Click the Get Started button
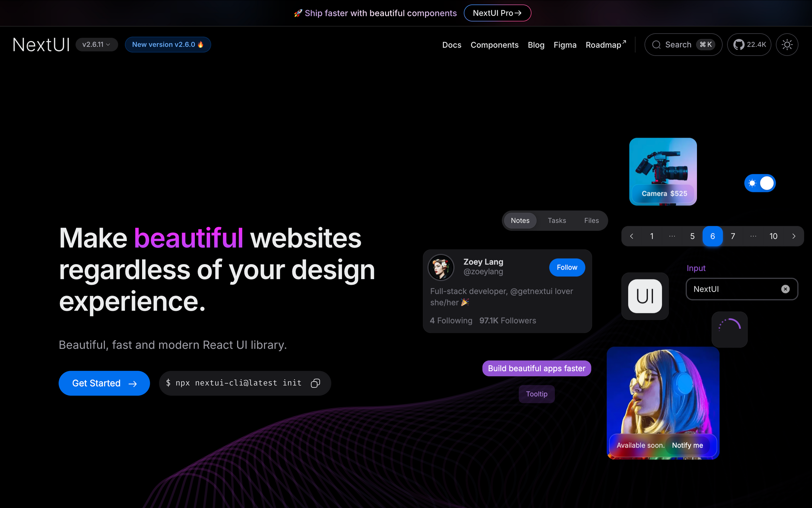The height and width of the screenshot is (508, 812). coord(104,383)
